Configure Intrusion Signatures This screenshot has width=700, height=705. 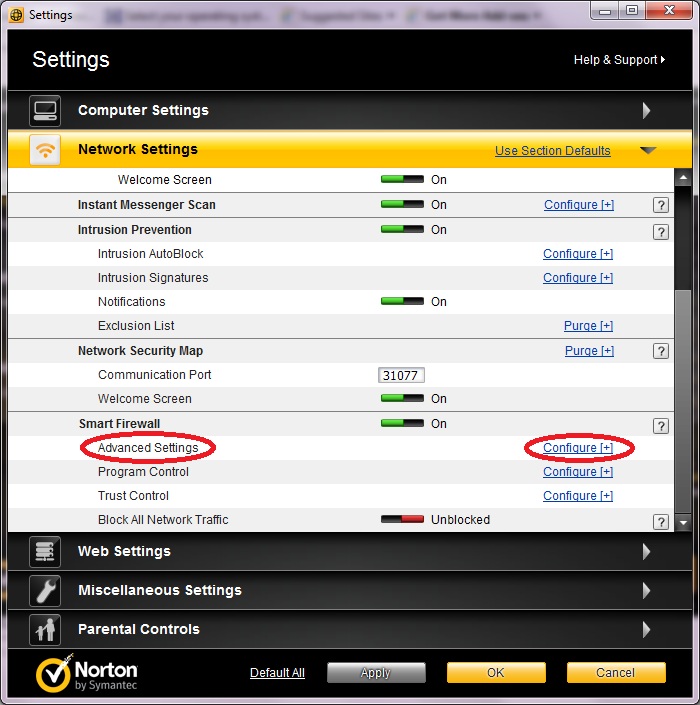point(578,278)
